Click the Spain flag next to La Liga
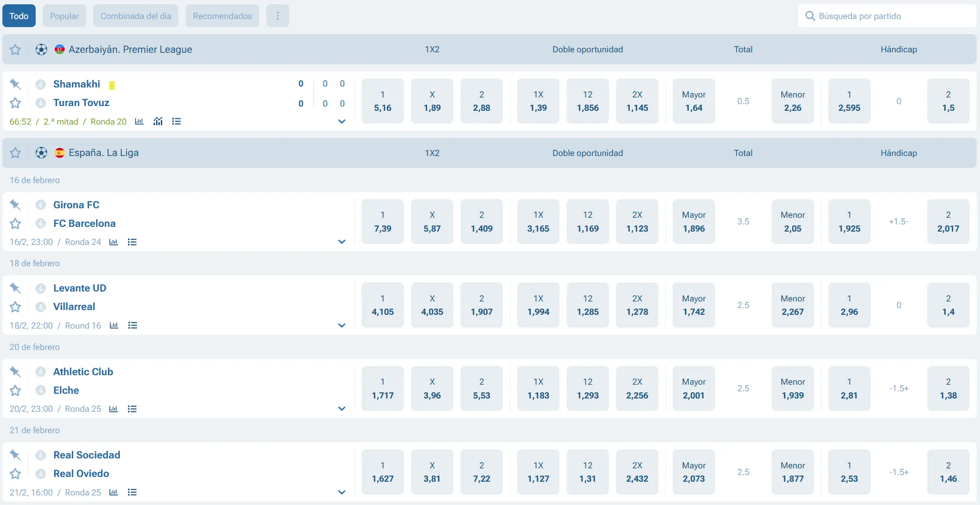 click(59, 153)
